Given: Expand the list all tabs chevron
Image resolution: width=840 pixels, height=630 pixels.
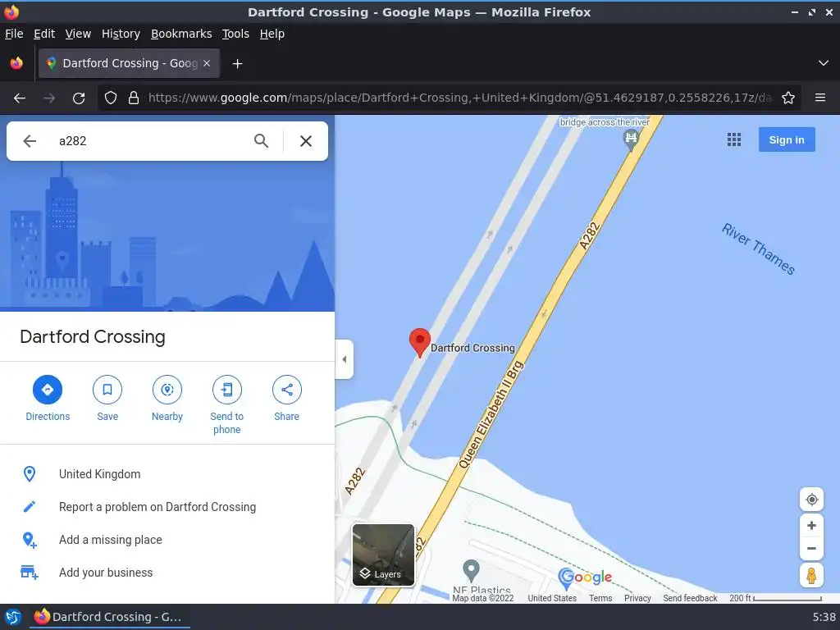Looking at the screenshot, I should (x=824, y=63).
